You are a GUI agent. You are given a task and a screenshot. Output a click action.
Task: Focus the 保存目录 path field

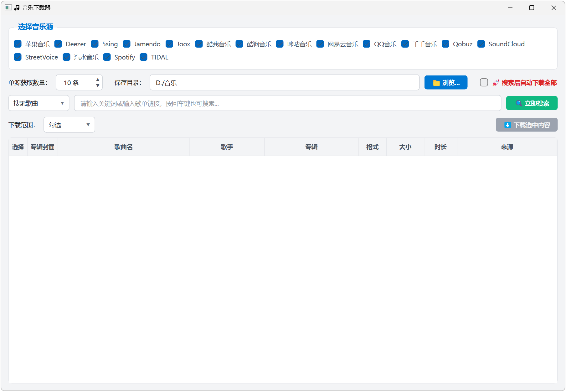click(285, 83)
